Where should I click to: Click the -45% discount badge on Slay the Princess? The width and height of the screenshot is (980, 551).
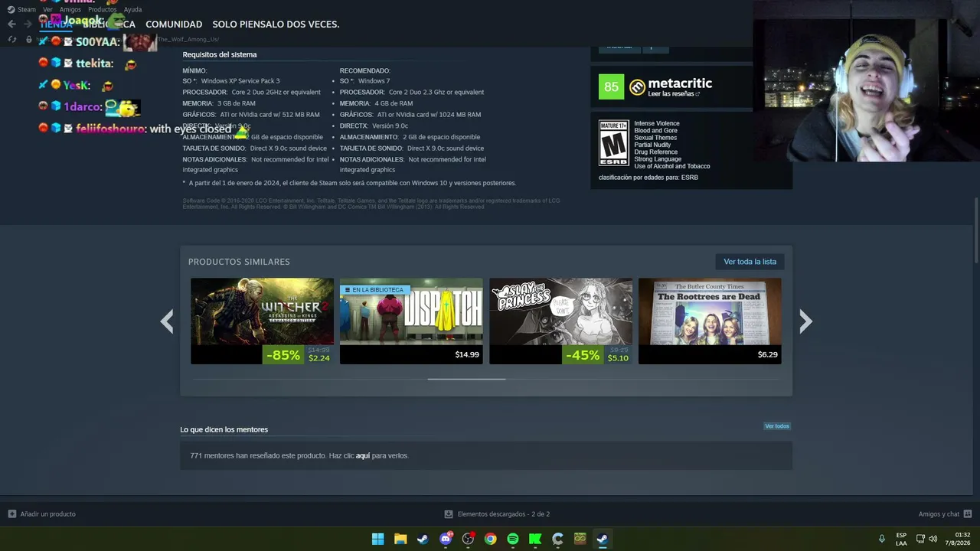583,355
